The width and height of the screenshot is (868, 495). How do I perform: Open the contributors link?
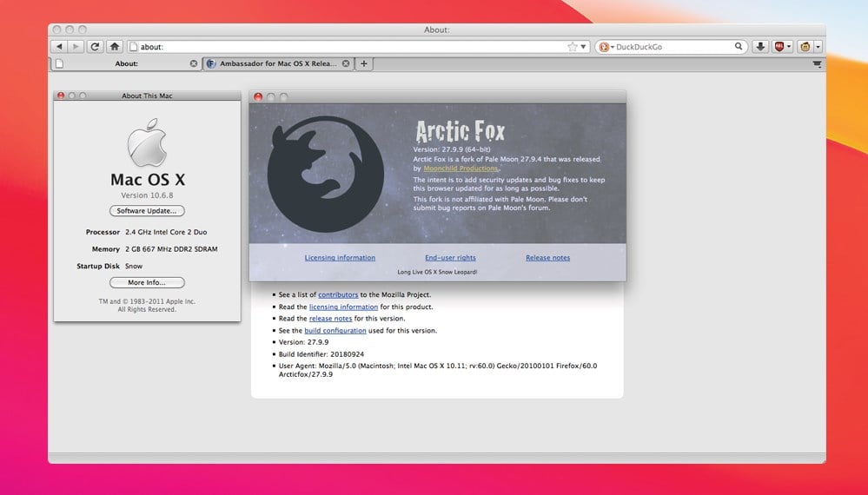click(x=338, y=294)
